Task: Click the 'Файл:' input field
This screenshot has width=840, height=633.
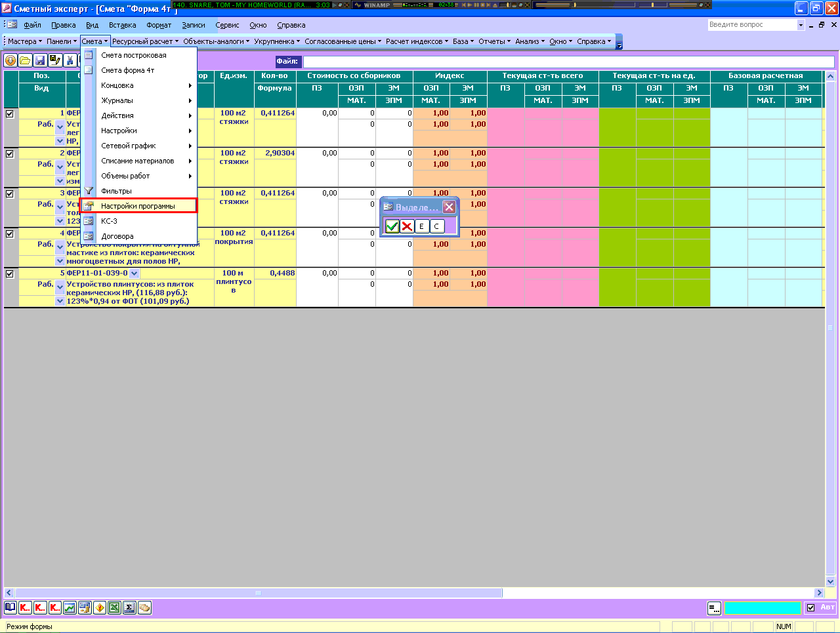Action: pos(568,62)
